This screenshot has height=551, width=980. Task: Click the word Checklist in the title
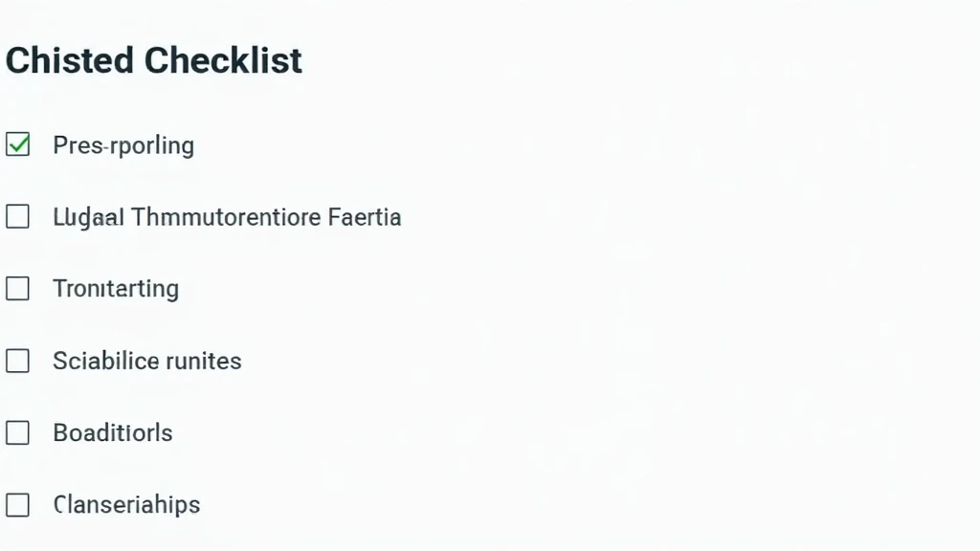(224, 60)
